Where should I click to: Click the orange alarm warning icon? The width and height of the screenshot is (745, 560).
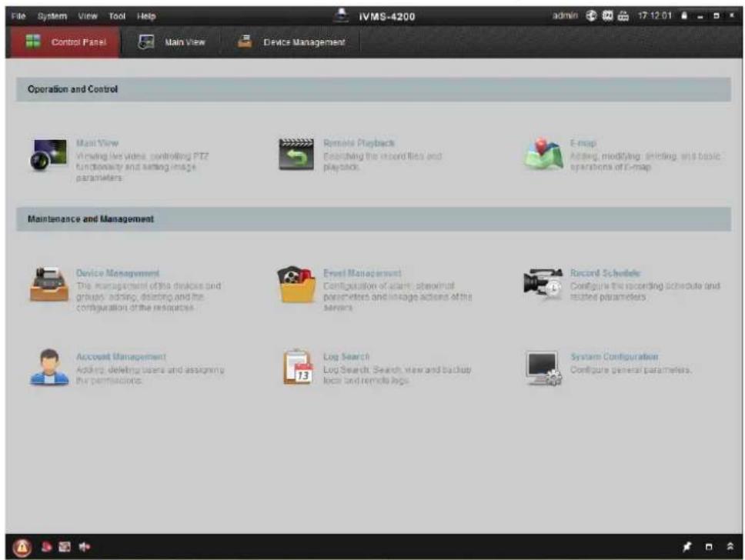[x=22, y=547]
